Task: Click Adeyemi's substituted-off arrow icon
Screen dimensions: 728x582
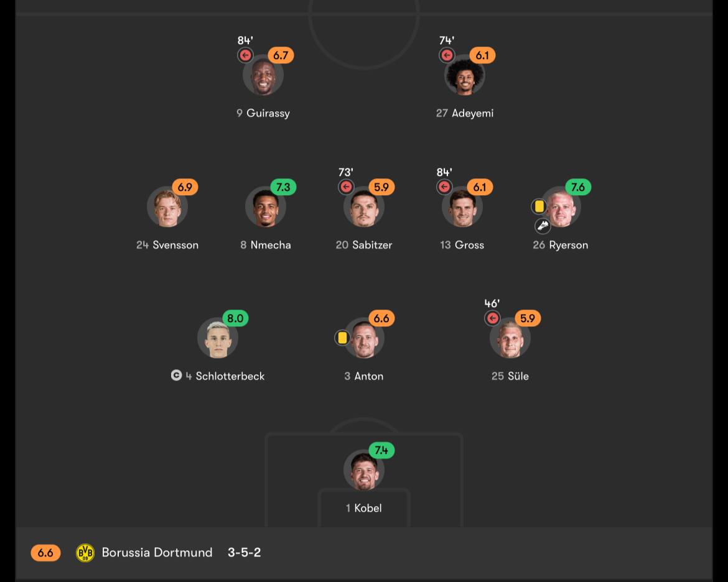Action: point(447,55)
